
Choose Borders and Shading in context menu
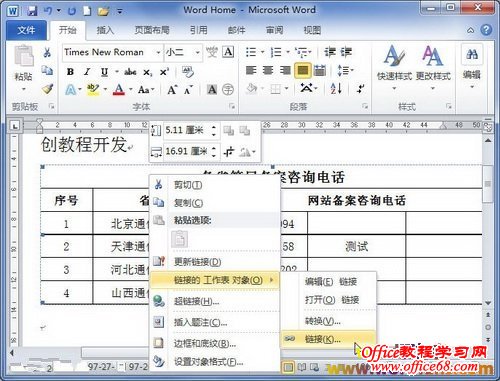click(x=215, y=343)
